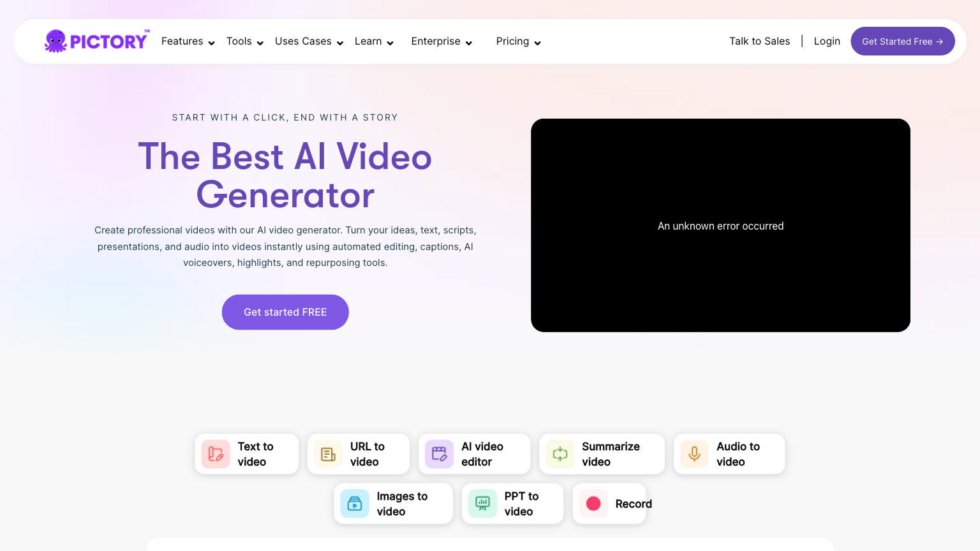Screen dimensions: 980x551
Task: Click the Audio to video microphone icon
Action: coord(694,454)
